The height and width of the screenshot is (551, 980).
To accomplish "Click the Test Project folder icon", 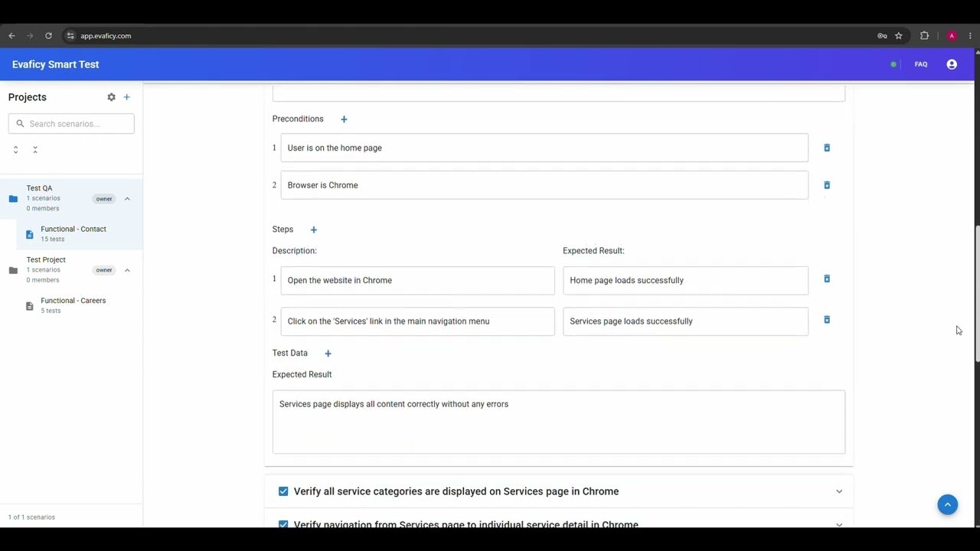I will (13, 270).
